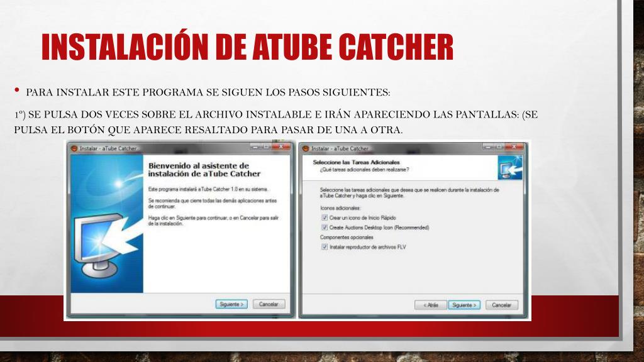The image size is (644, 362).
Task: Click the large monitor graphic in welcome window
Action: point(107,245)
